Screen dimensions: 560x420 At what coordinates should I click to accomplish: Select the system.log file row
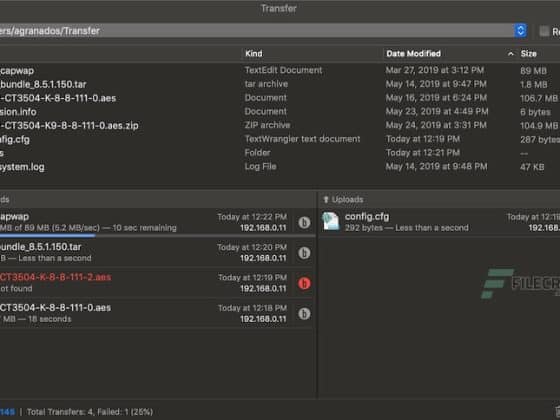(280, 167)
